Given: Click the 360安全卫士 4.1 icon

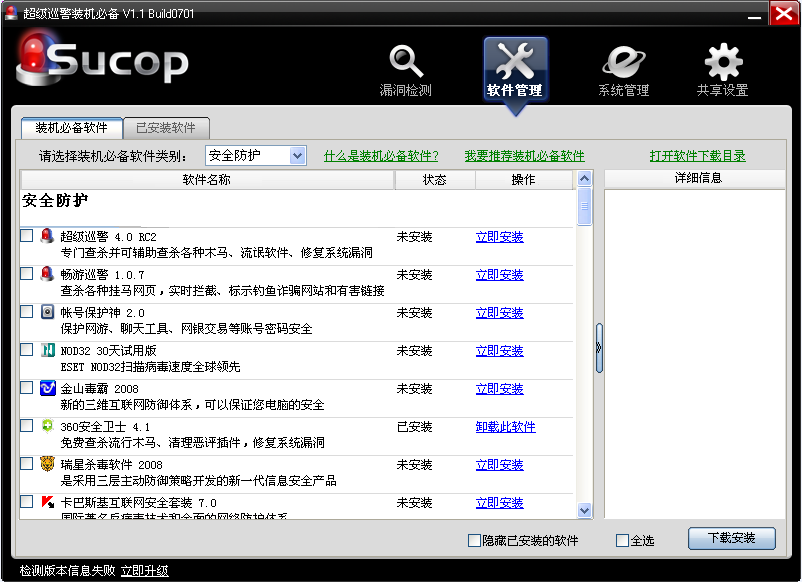Looking at the screenshot, I should tap(47, 426).
